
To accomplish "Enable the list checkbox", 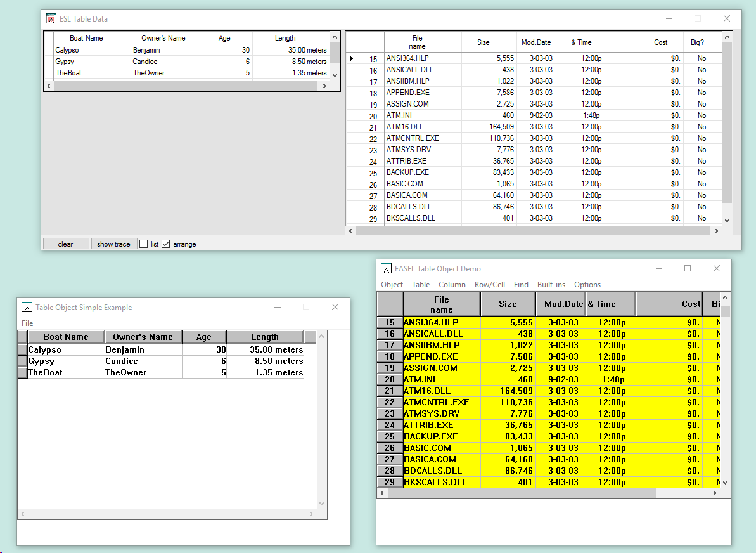I will tap(144, 244).
